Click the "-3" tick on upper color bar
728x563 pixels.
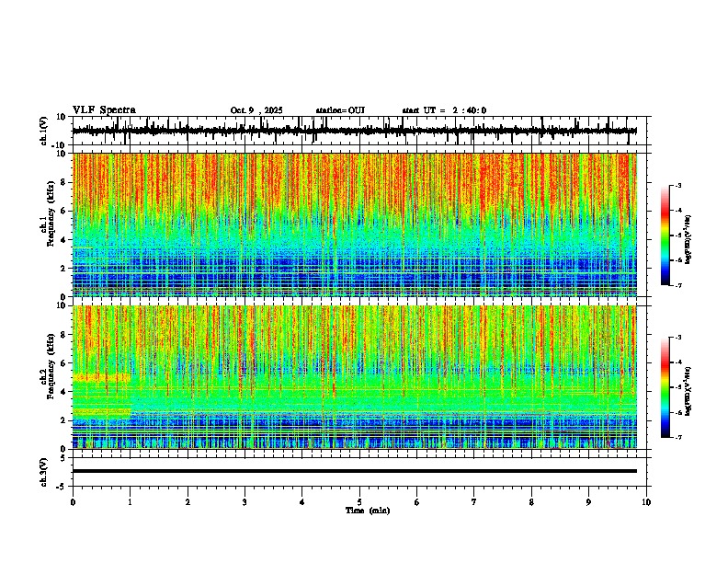click(x=677, y=185)
